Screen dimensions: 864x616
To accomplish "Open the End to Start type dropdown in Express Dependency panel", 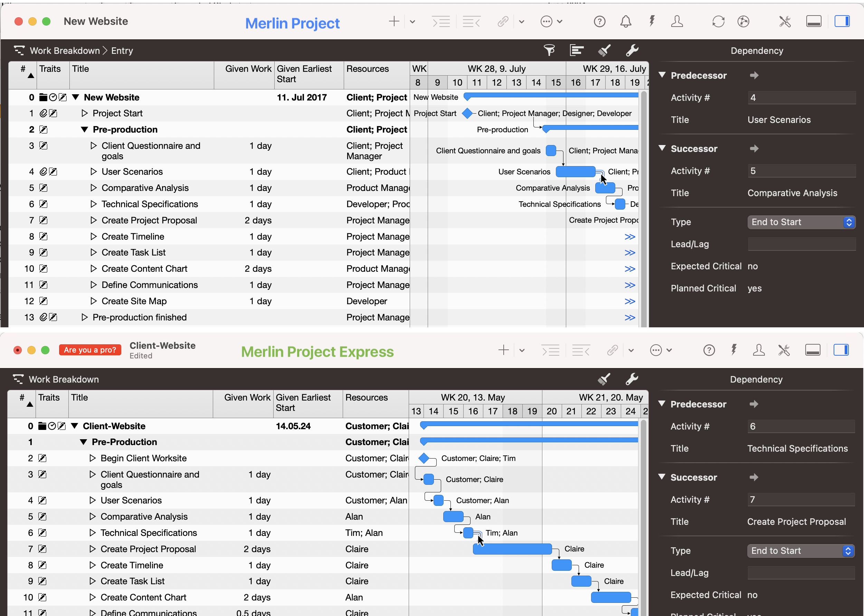I will click(x=801, y=551).
